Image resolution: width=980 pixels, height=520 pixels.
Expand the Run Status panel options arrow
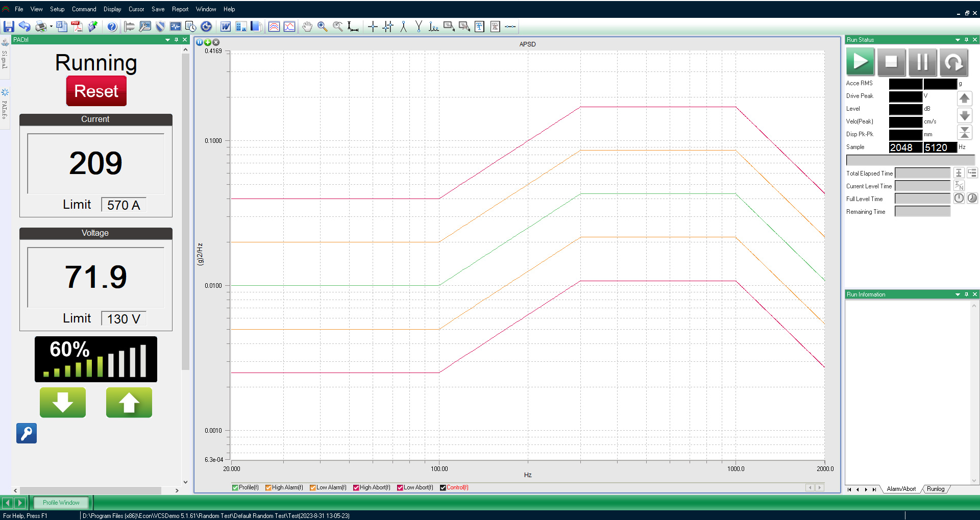click(958, 40)
